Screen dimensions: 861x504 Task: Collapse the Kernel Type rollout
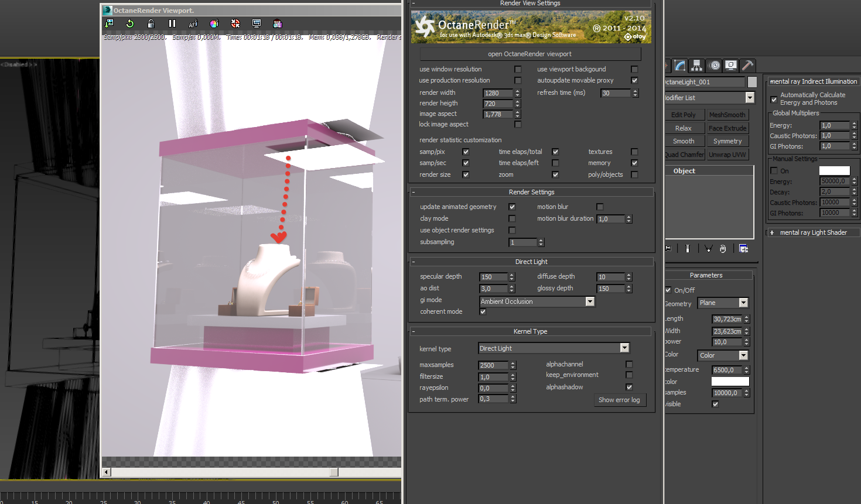pos(530,331)
